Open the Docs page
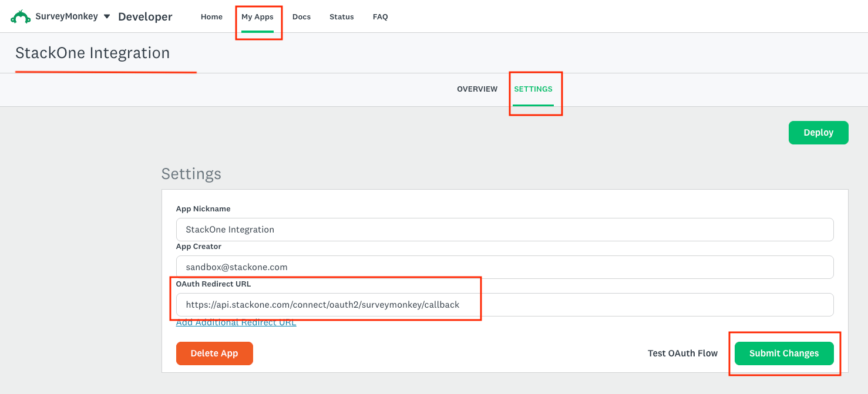Viewport: 868px width, 394px height. point(301,17)
